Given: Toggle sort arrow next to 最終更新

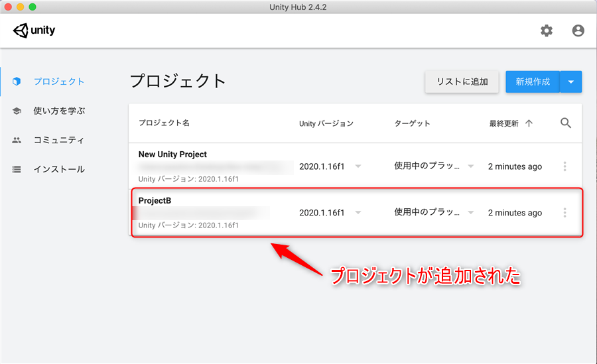Looking at the screenshot, I should coord(529,123).
